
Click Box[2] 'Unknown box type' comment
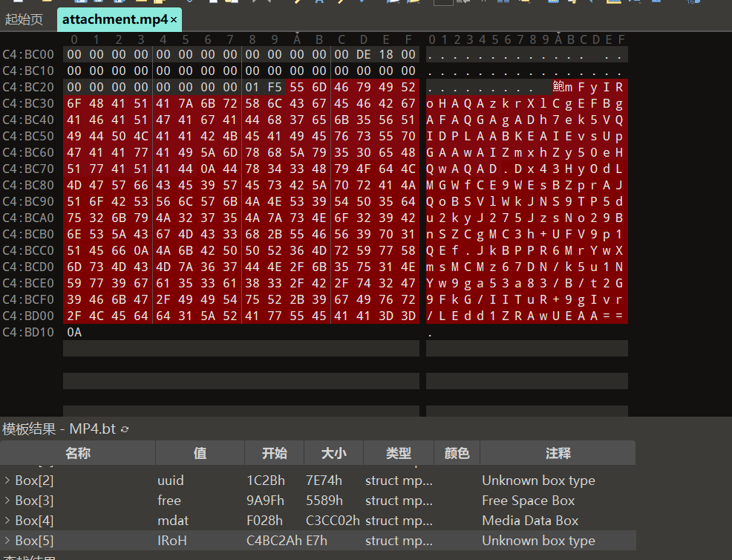[x=538, y=480]
